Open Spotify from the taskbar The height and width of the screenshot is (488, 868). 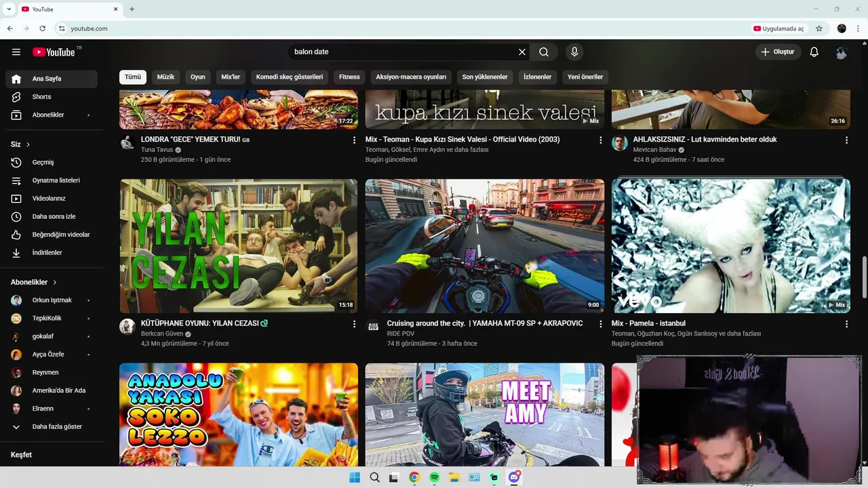[x=434, y=477]
